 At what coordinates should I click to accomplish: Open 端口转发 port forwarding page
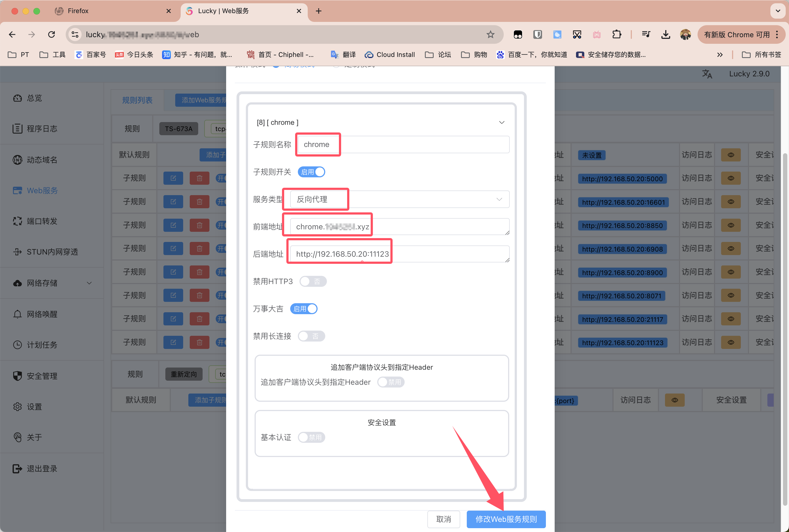[x=35, y=221]
